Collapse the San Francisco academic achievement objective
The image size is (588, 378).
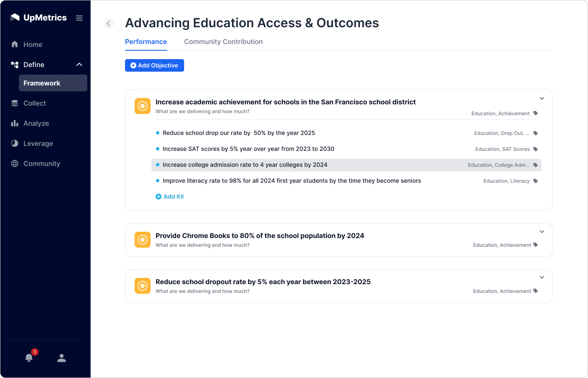click(x=542, y=98)
